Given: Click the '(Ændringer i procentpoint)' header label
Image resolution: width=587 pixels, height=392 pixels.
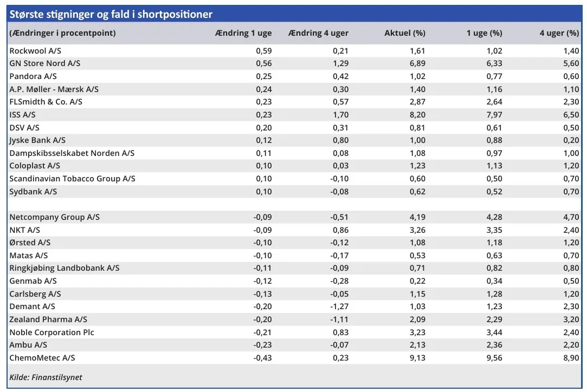Looking at the screenshot, I should tap(62, 33).
